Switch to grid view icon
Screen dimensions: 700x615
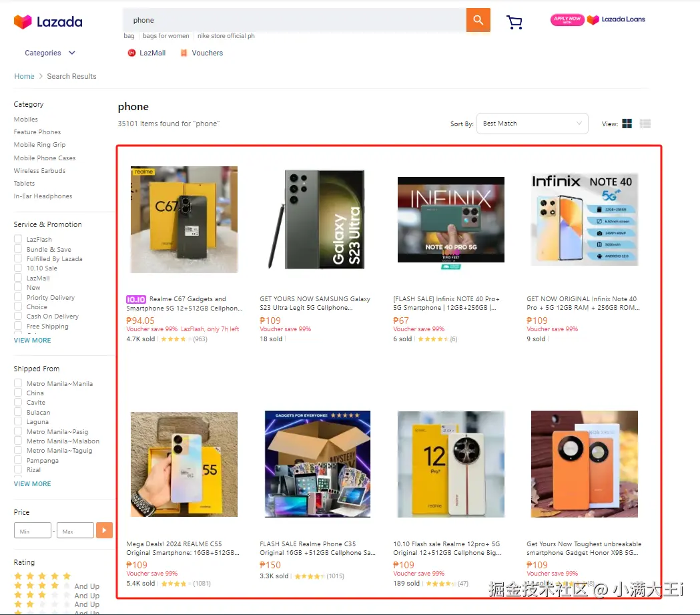tap(627, 124)
